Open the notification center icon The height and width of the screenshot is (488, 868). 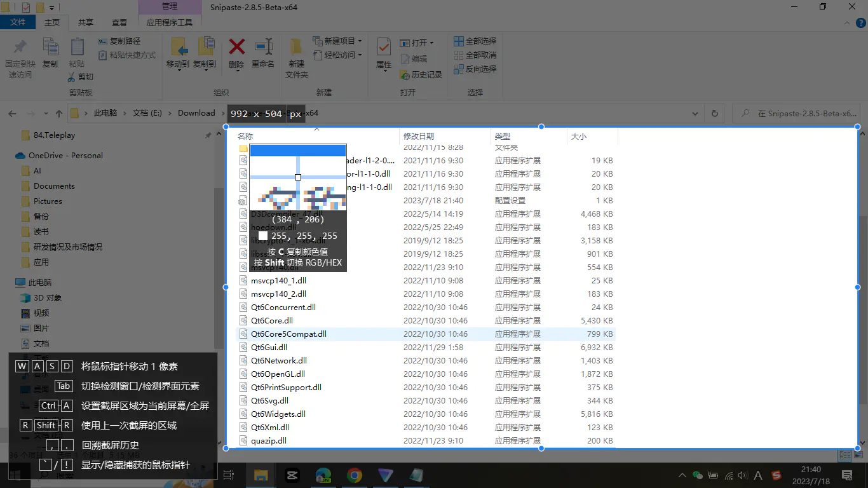point(847,475)
